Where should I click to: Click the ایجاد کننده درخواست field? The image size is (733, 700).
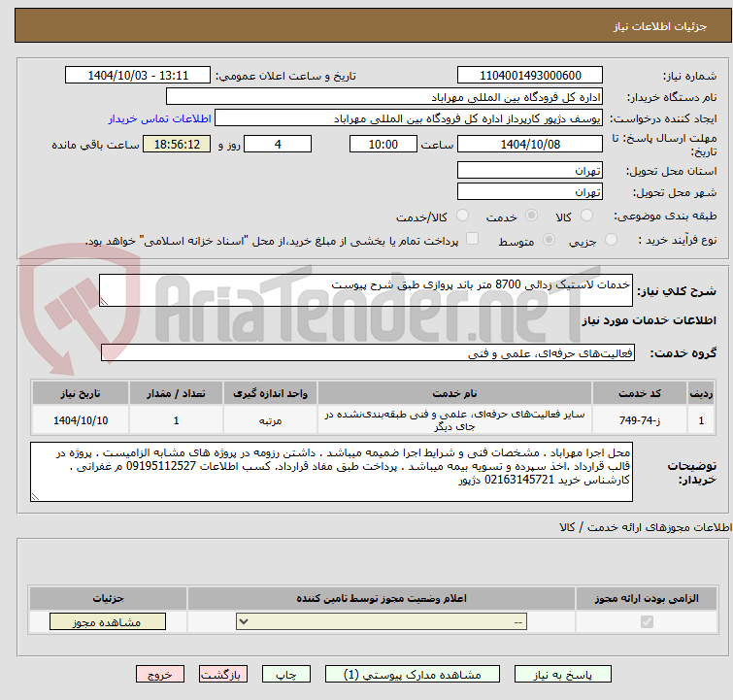(x=409, y=118)
